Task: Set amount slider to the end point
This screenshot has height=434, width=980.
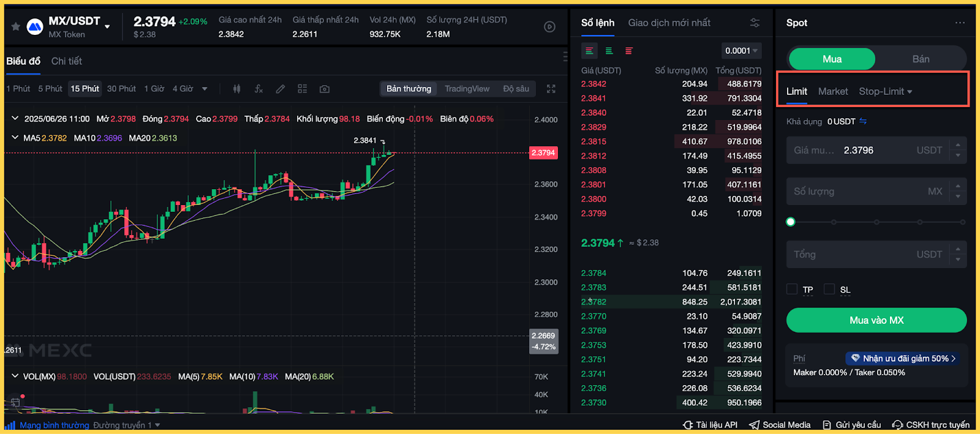Action: click(x=963, y=222)
